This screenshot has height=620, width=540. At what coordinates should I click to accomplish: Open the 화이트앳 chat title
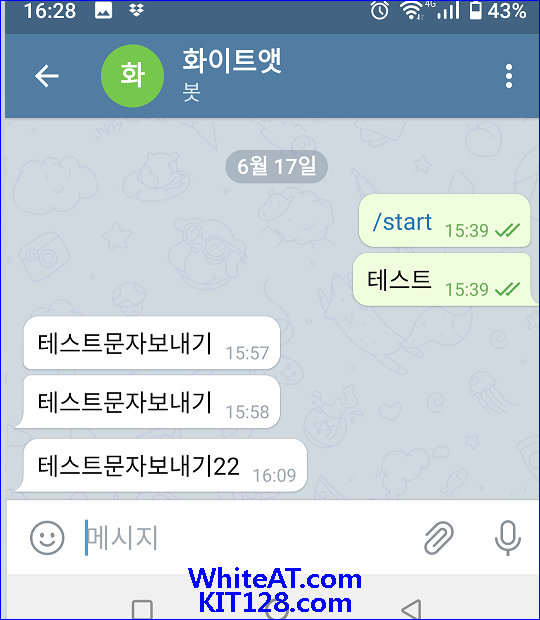pyautogui.click(x=232, y=61)
